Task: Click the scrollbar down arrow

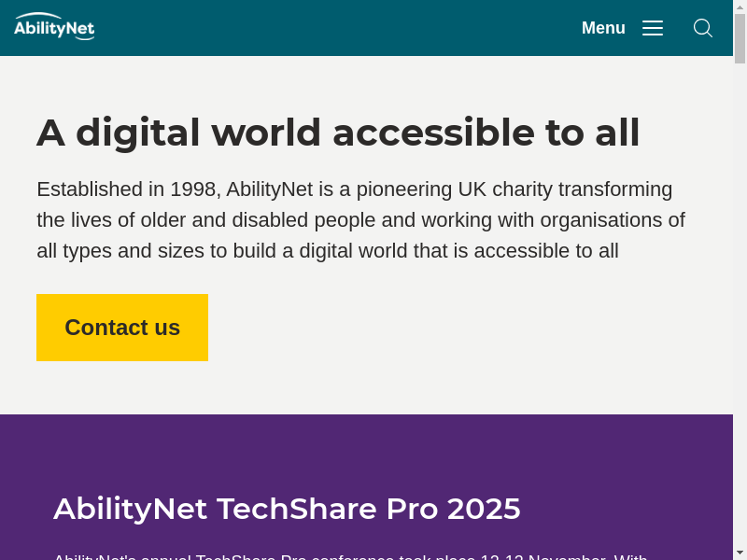Action: 740,552
